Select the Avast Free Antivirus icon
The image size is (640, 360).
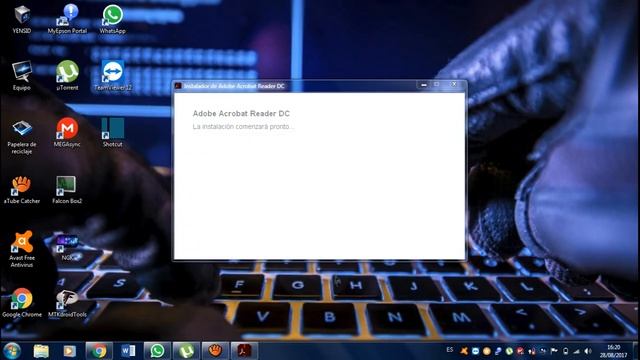click(x=22, y=249)
